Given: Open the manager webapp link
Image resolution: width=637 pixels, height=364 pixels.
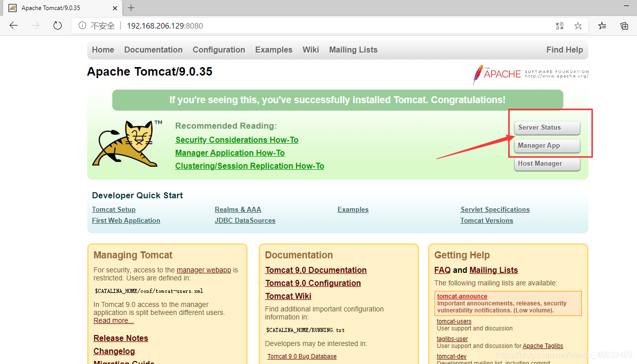Looking at the screenshot, I should point(204,270).
